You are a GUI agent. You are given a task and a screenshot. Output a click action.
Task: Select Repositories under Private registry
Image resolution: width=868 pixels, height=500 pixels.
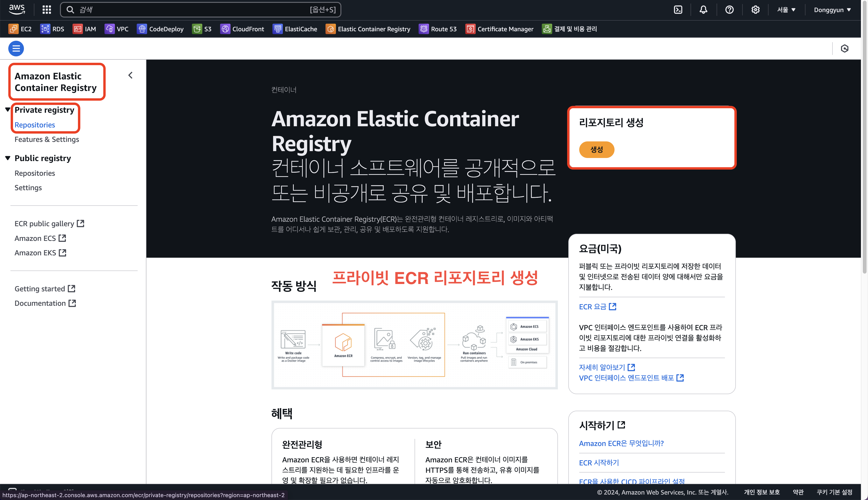tap(35, 125)
